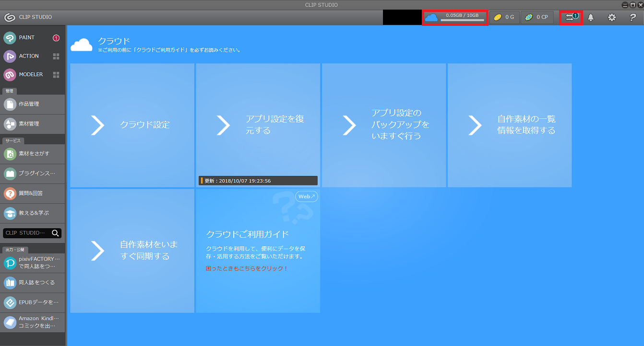Open 質問&回答 (Q&A)
Viewport: 644px width, 346px height.
coord(33,194)
